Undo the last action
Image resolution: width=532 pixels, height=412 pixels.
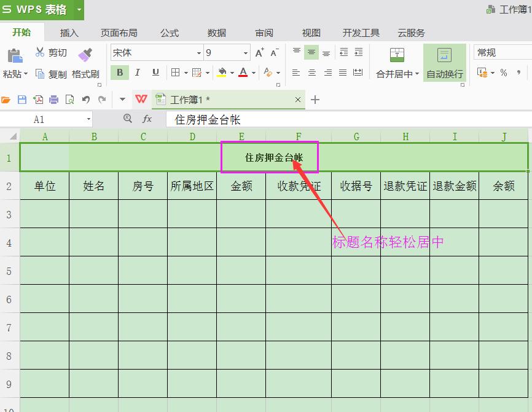coord(86,98)
